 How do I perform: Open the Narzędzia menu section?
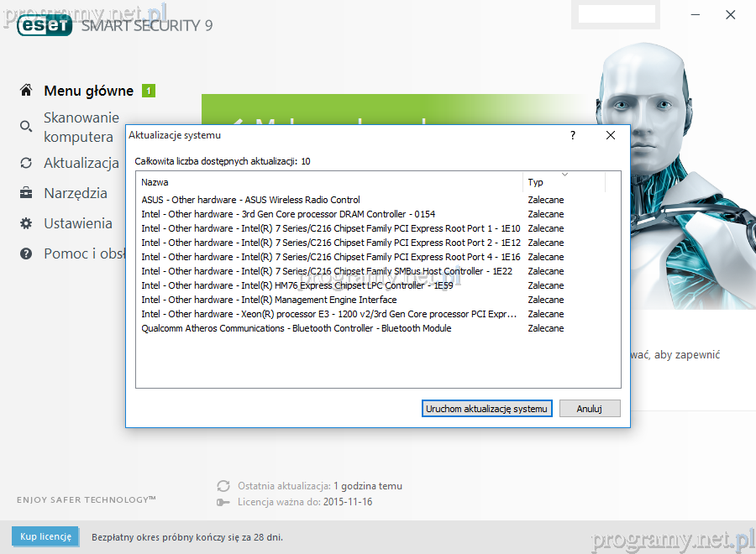click(76, 193)
